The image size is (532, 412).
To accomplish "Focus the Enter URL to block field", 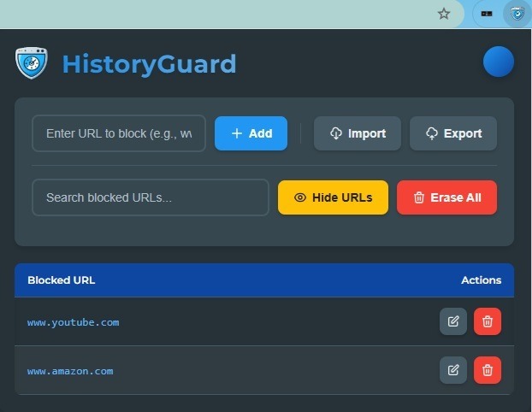I will (119, 133).
